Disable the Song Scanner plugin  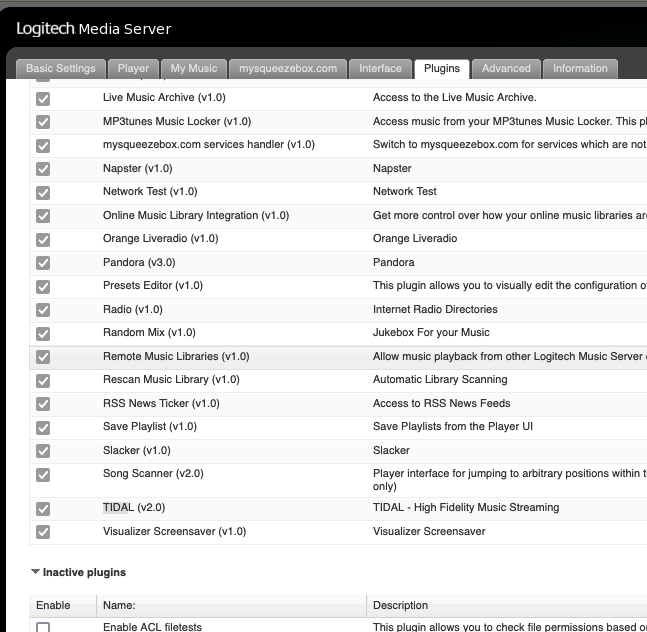click(43, 475)
